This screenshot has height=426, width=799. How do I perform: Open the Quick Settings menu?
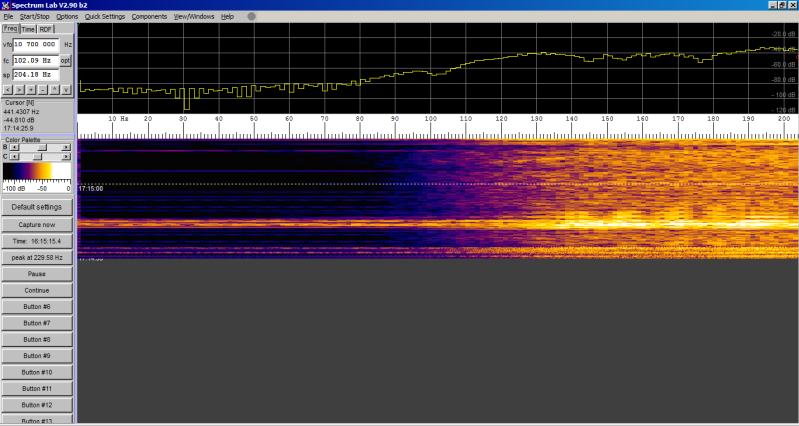coord(105,17)
